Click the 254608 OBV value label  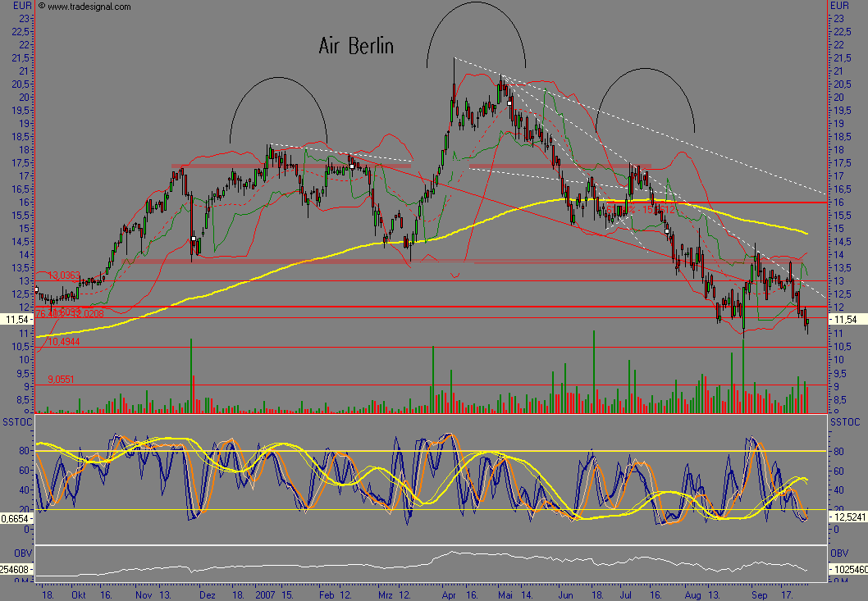click(17, 568)
